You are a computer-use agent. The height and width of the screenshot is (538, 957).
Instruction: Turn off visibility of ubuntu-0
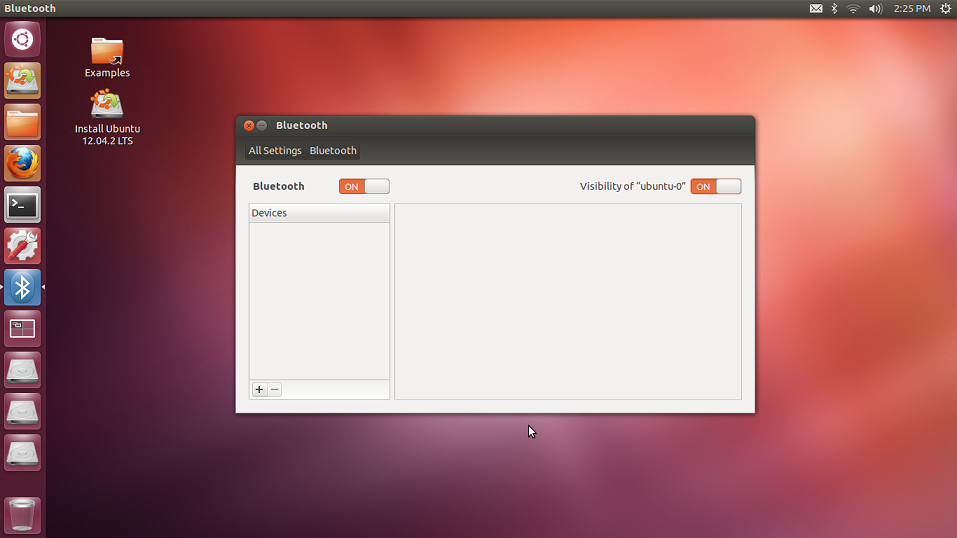[x=715, y=187]
